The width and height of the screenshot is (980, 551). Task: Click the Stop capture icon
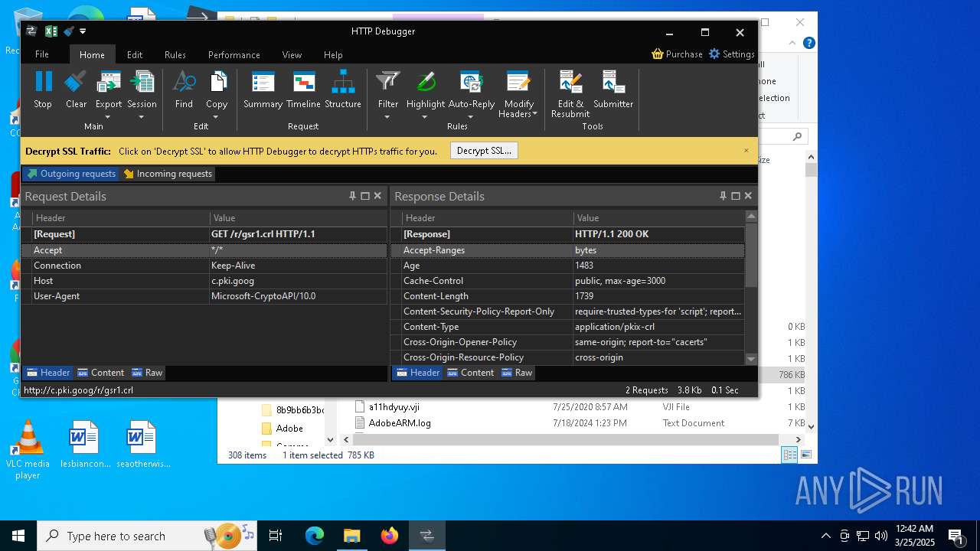tap(43, 82)
